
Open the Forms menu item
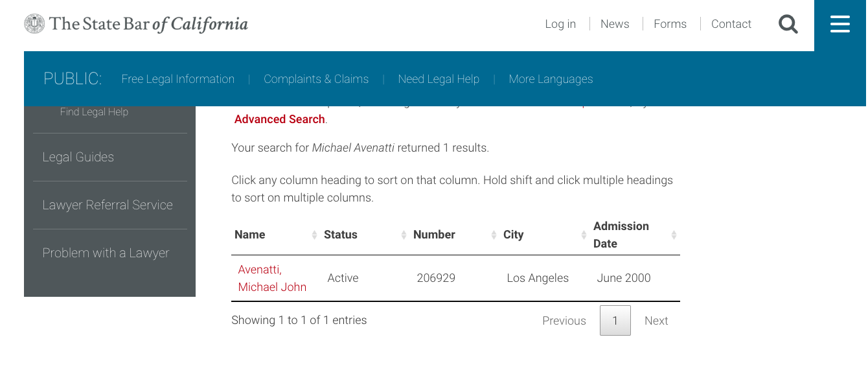click(670, 24)
